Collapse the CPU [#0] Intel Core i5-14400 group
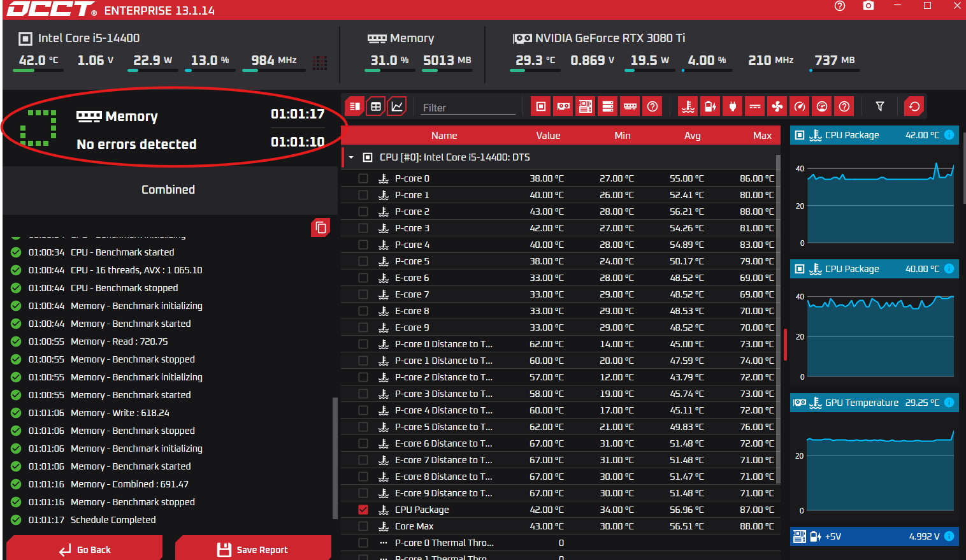The width and height of the screenshot is (966, 560). 351,157
